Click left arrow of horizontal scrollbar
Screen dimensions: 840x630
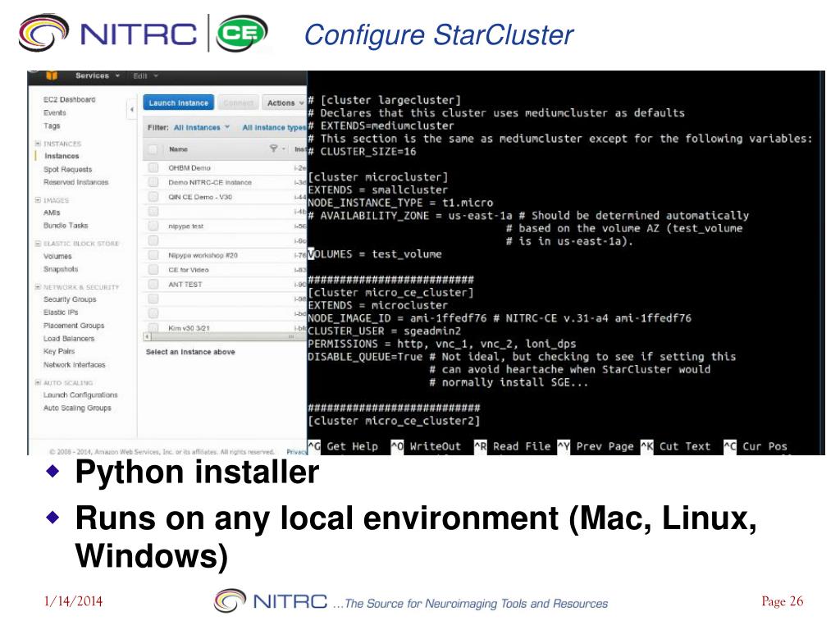tap(147, 336)
